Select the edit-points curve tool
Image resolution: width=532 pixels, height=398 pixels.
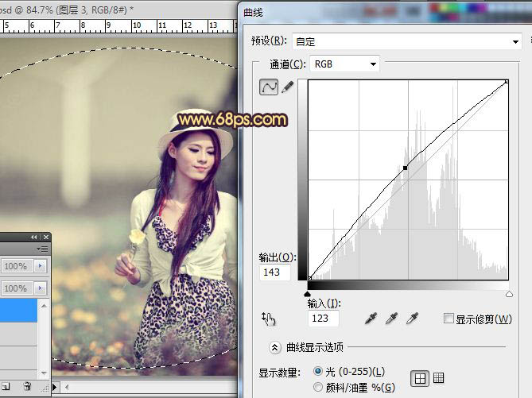coord(269,87)
